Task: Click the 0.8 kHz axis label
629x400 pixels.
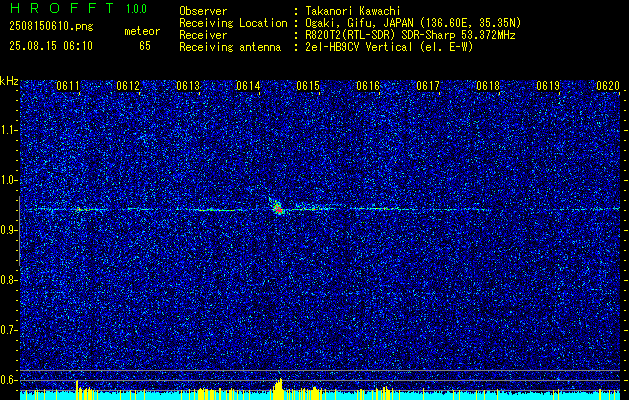Action: [x=9, y=280]
